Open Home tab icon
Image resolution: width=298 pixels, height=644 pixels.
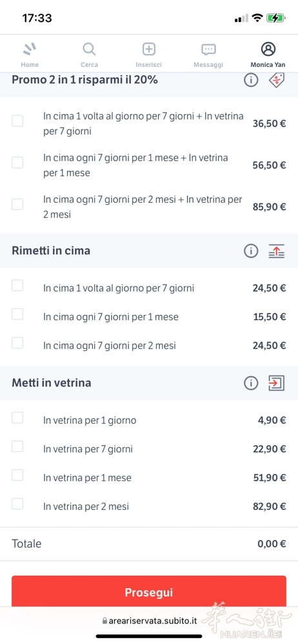pos(30,50)
